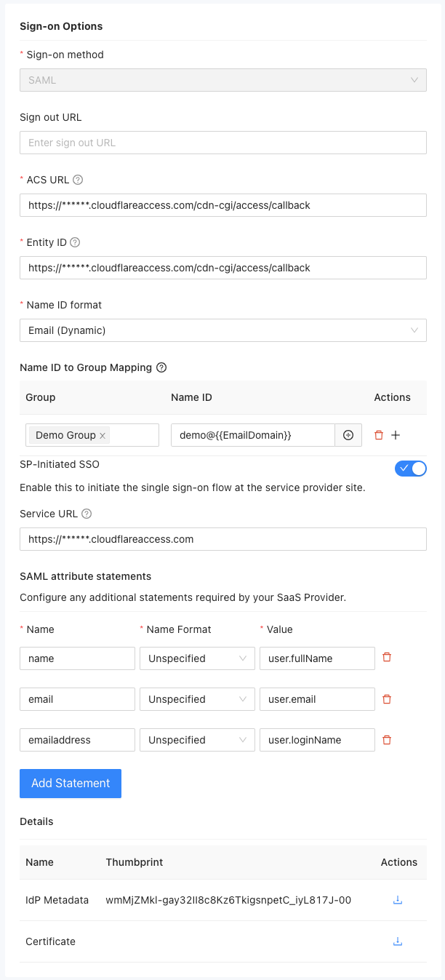The width and height of the screenshot is (445, 980).
Task: Click the Add Statement button
Action: tap(71, 784)
